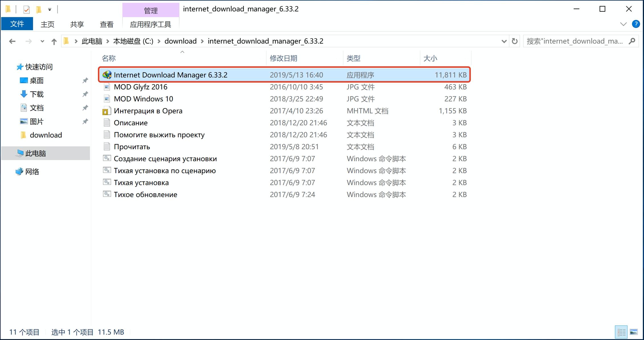Click the Back navigation arrow
644x340 pixels.
click(12, 41)
